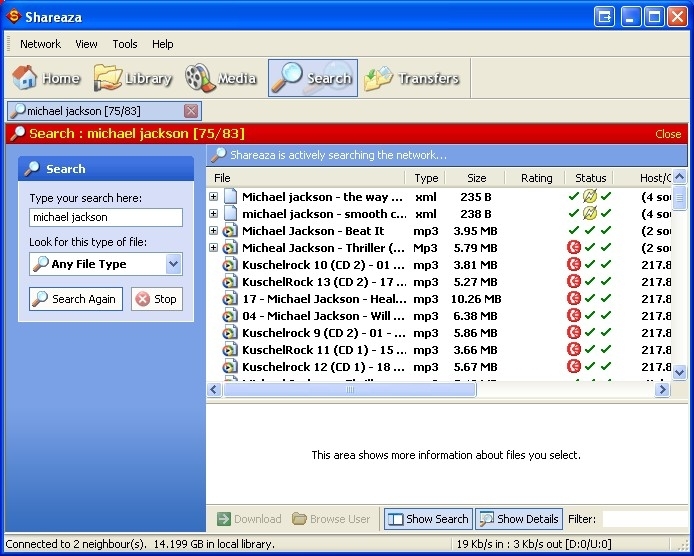Screen dimensions: 694x556
Task: Open the Media player view
Action: [220, 78]
